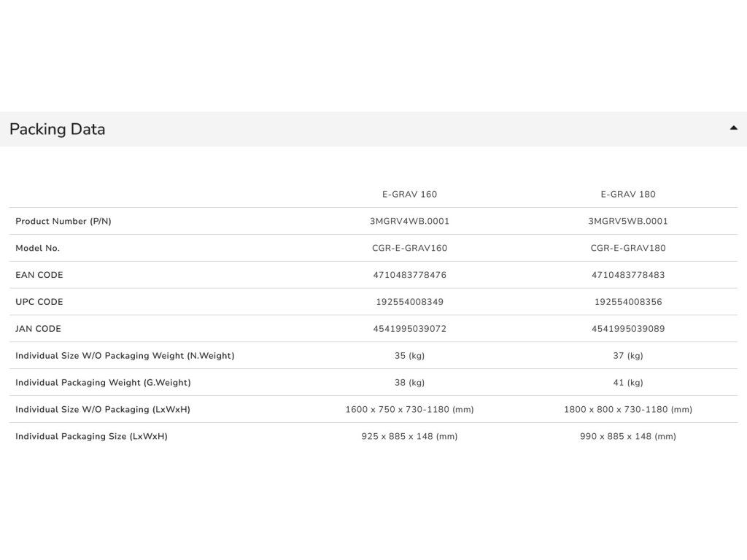Click EAN code 4710483778476
Image resolution: width=747 pixels, height=560 pixels.
[409, 275]
